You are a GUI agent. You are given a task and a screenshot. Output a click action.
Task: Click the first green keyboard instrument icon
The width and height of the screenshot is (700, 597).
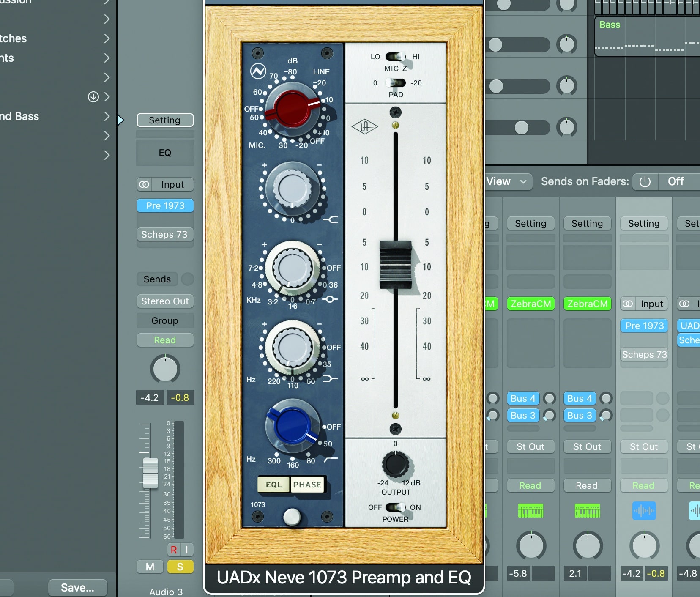tap(530, 511)
